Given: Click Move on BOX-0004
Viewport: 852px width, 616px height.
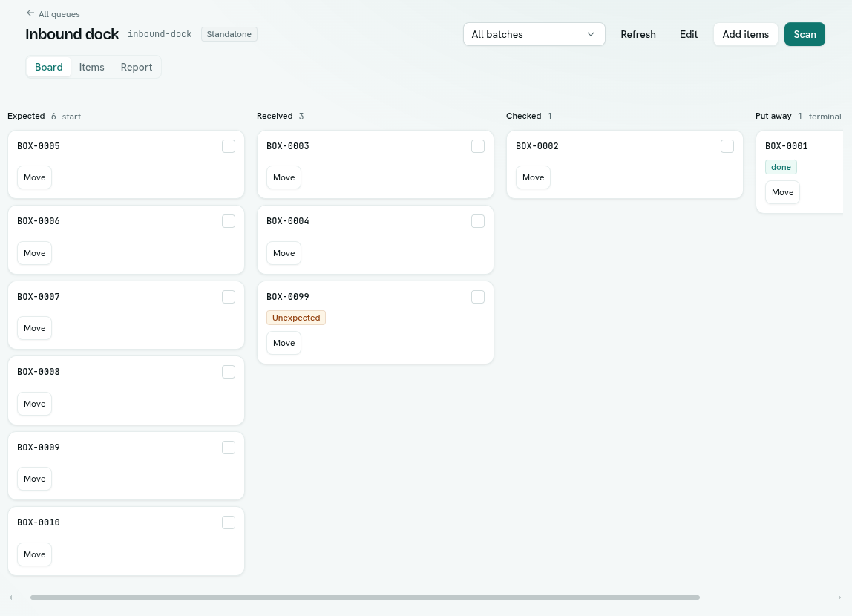Looking at the screenshot, I should (x=284, y=253).
